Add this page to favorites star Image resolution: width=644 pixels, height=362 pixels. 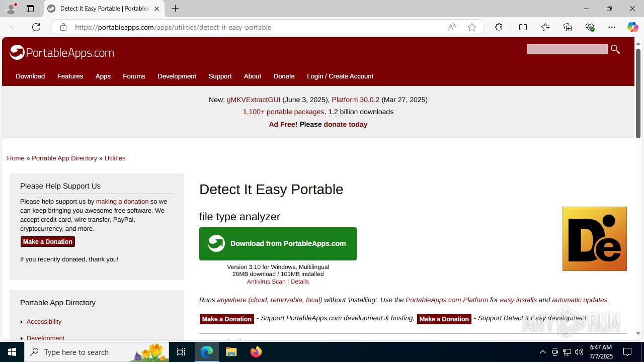coord(471,27)
